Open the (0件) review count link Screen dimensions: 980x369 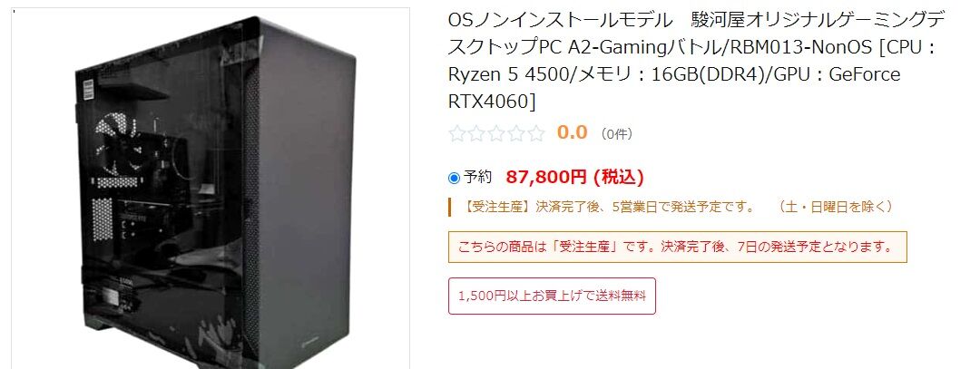pos(615,133)
